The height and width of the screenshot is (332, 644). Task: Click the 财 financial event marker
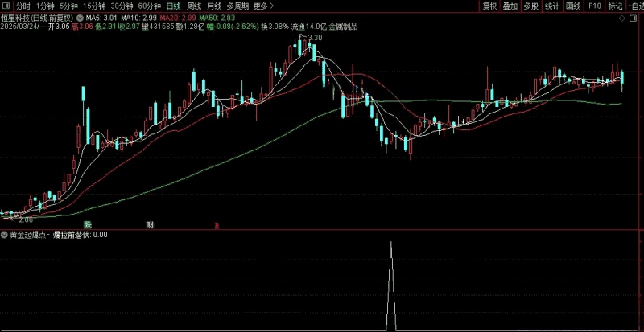pyautogui.click(x=150, y=224)
